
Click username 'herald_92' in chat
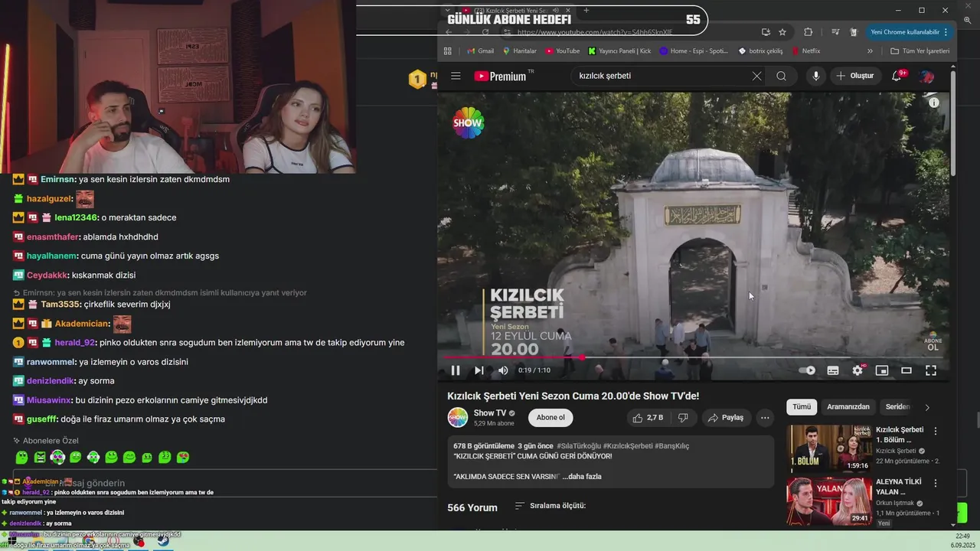pyautogui.click(x=75, y=343)
